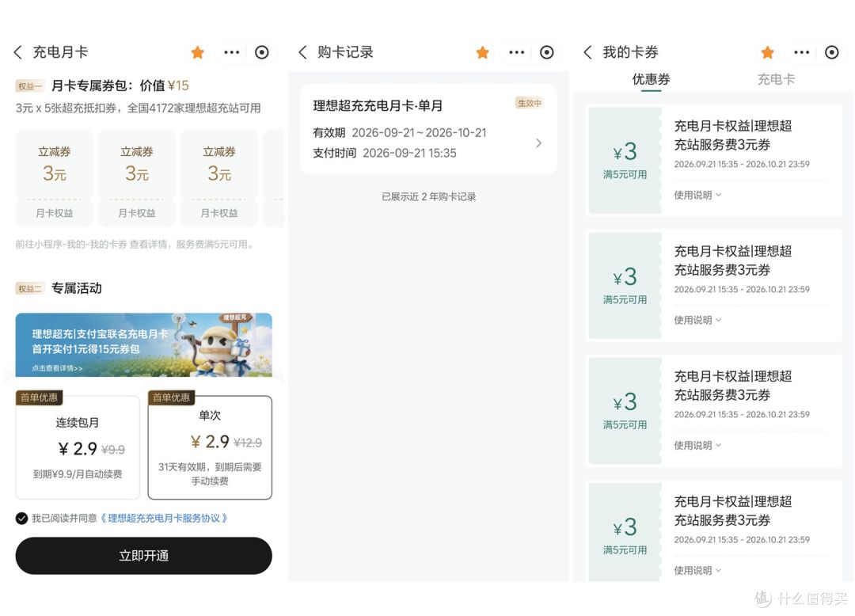This screenshot has width=855, height=616.
Task: Switch to the 优惠券 tab
Action: (651, 79)
